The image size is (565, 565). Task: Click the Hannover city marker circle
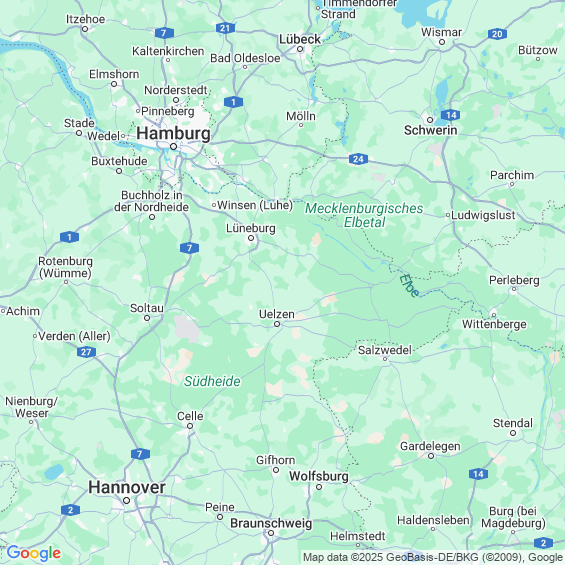click(x=126, y=501)
